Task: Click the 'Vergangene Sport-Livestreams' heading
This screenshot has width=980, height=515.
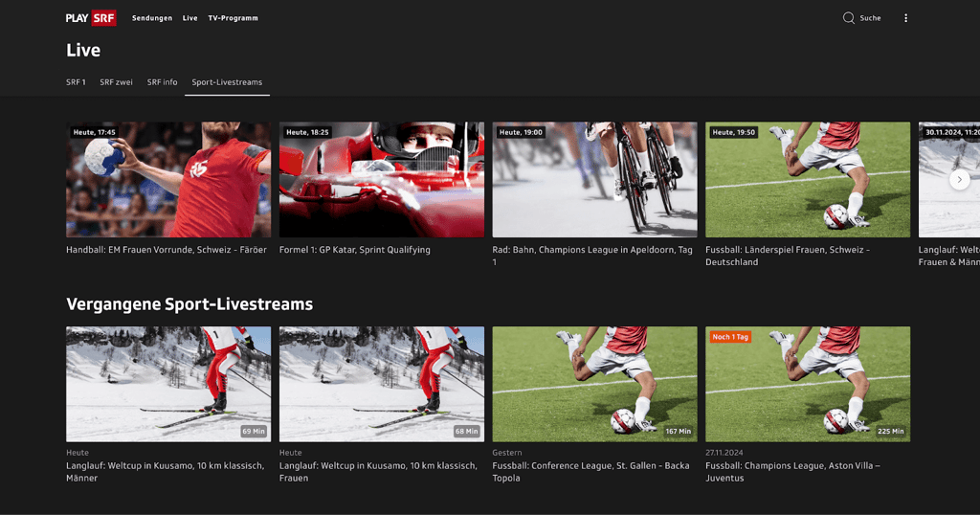Action: point(189,304)
